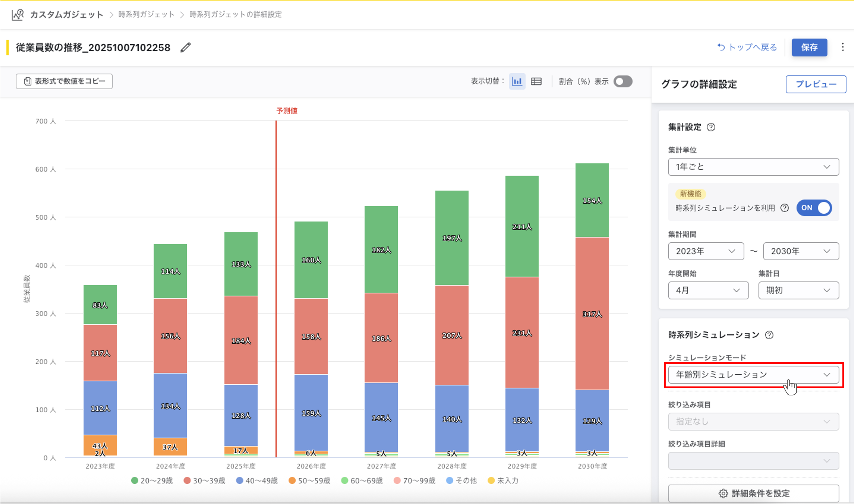This screenshot has height=504, width=855.
Task: Switch to bar chart view icon
Action: tap(517, 81)
